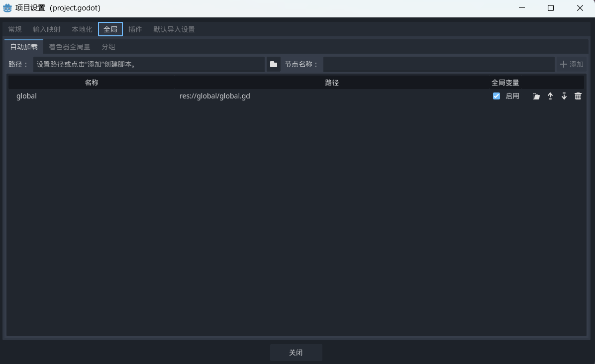This screenshot has width=595, height=364.
Task: Move the global autoload up
Action: point(550,96)
